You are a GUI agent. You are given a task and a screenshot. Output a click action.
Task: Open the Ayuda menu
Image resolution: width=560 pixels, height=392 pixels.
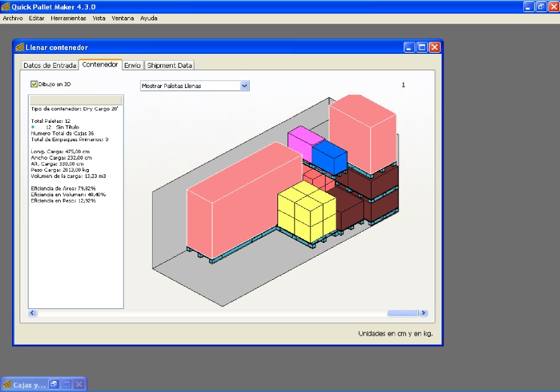click(149, 18)
